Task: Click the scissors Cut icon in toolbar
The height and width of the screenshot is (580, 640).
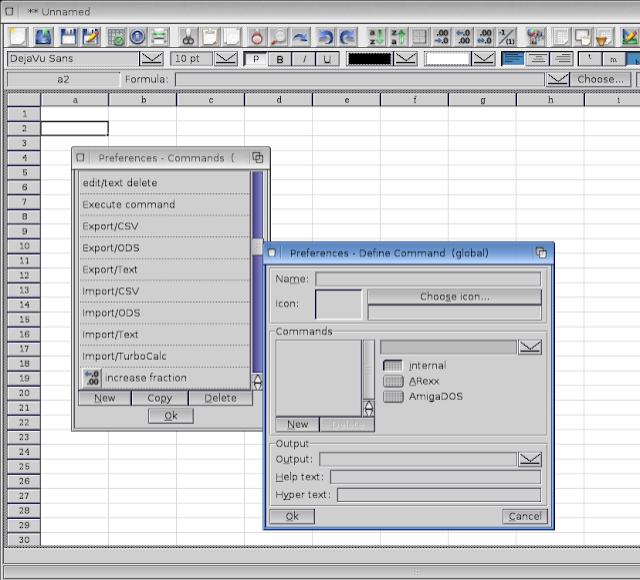Action: [188, 37]
